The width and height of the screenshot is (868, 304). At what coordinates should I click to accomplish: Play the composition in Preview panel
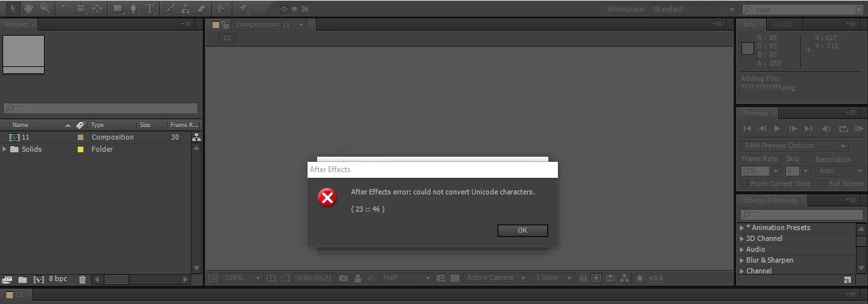point(777,129)
